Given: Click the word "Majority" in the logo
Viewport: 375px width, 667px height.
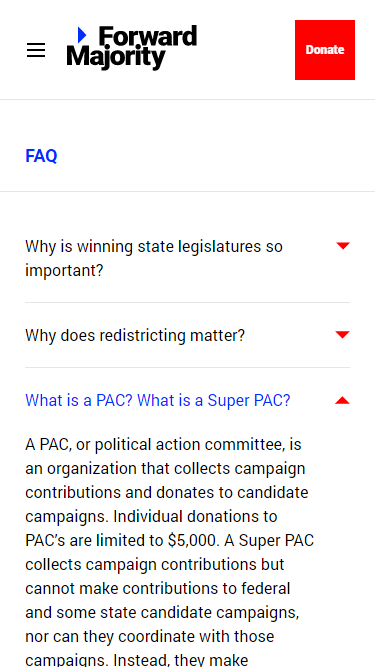Looking at the screenshot, I should click(x=116, y=58).
